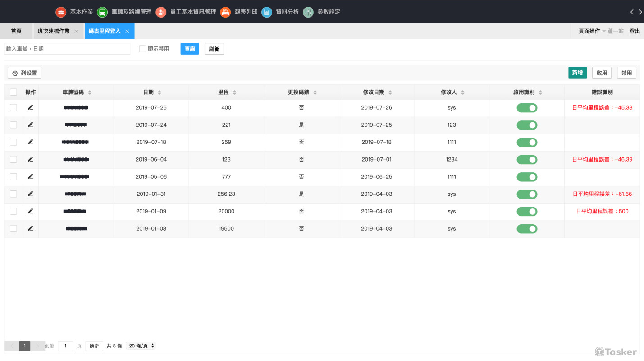
Task: Go to the 首頁 tab
Action: point(16,31)
